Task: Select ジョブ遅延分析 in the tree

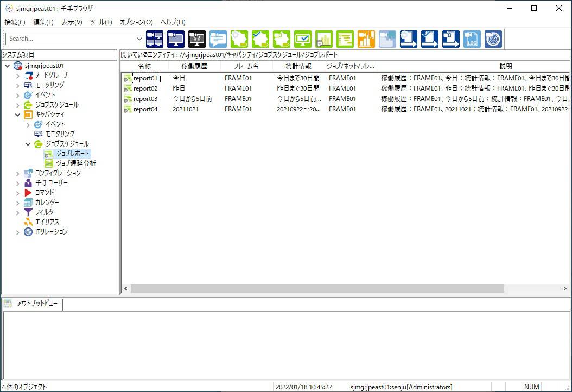Action: tap(75, 163)
